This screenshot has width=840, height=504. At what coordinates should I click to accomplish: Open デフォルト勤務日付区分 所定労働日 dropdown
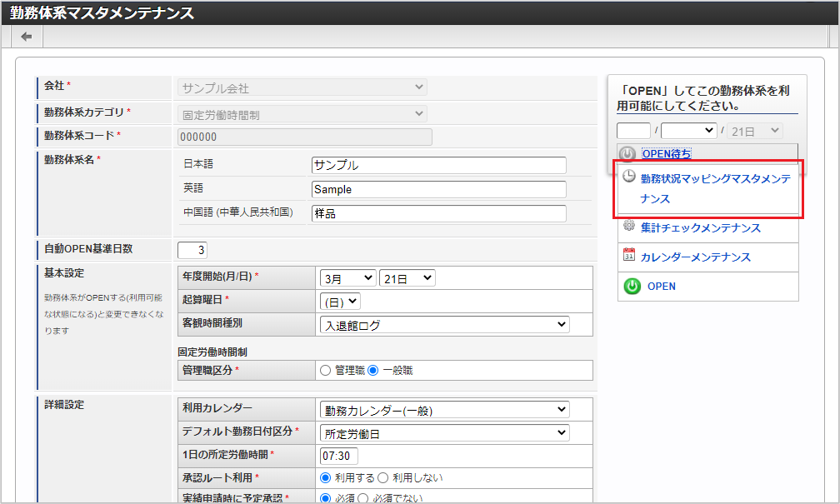click(x=445, y=432)
